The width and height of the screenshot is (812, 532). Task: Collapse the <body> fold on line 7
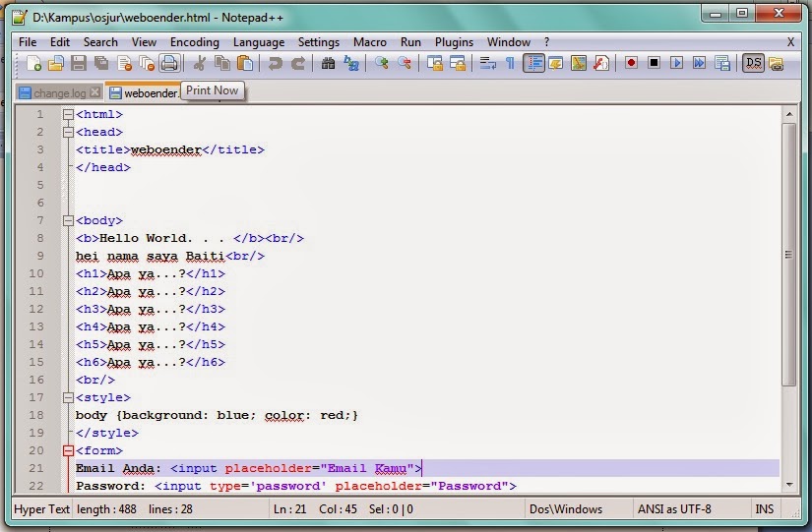coord(68,220)
